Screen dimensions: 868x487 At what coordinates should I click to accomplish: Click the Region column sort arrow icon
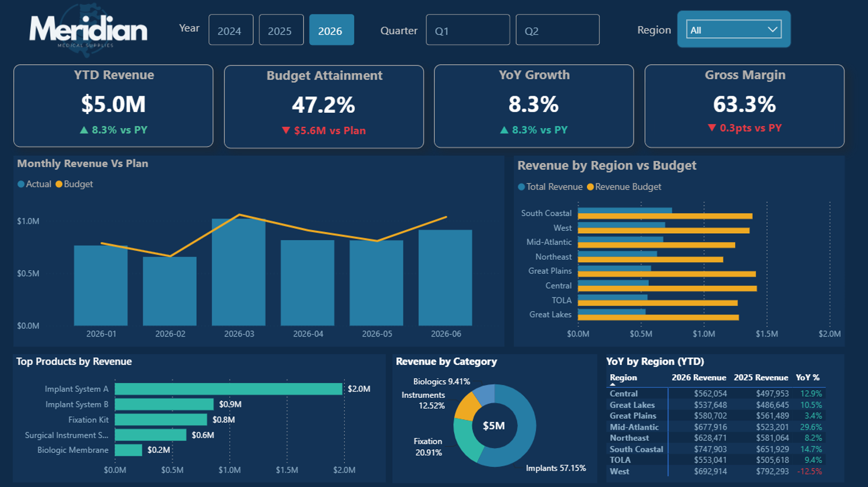(612, 384)
